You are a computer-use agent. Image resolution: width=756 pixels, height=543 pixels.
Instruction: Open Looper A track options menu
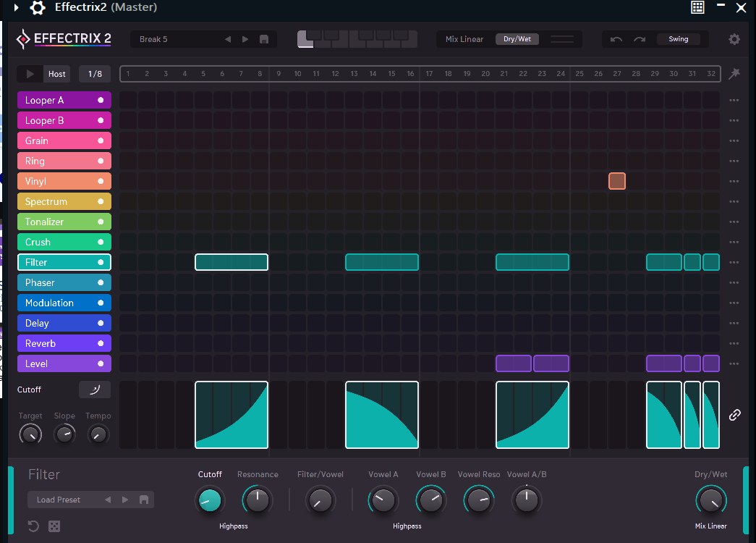coord(734,101)
